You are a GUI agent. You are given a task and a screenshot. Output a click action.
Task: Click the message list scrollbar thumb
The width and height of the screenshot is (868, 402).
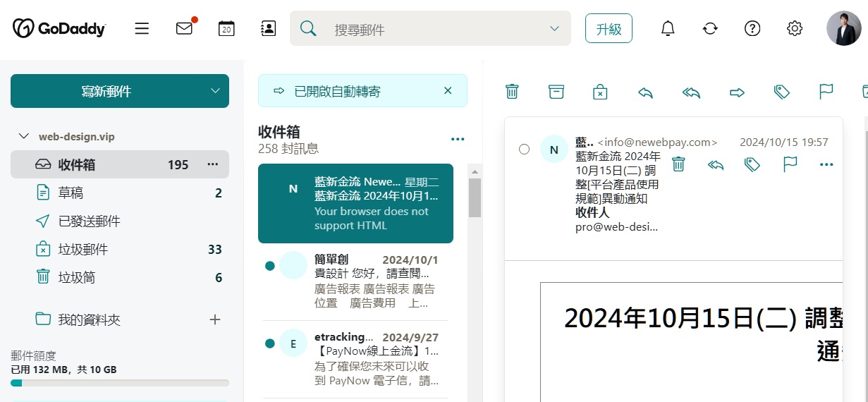(x=475, y=197)
